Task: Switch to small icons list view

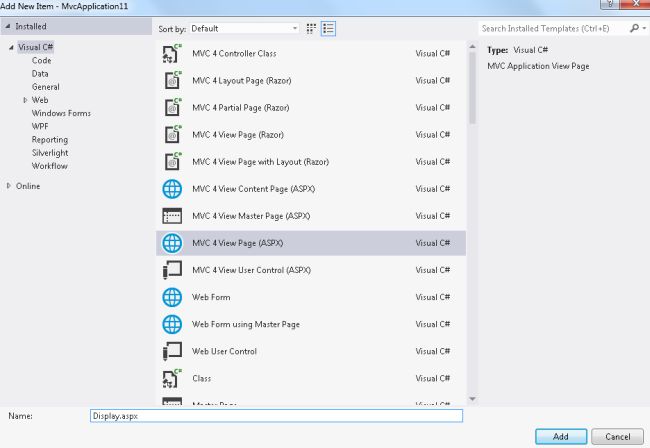Action: click(328, 29)
